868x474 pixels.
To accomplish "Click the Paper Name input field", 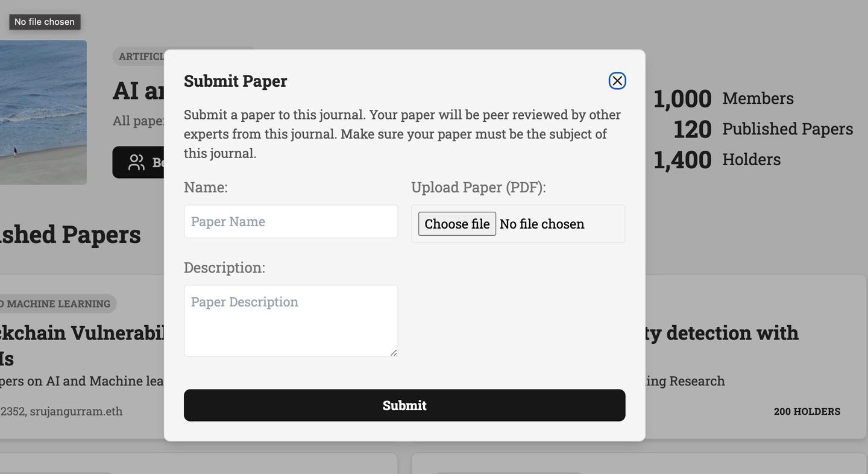I will pyautogui.click(x=291, y=221).
